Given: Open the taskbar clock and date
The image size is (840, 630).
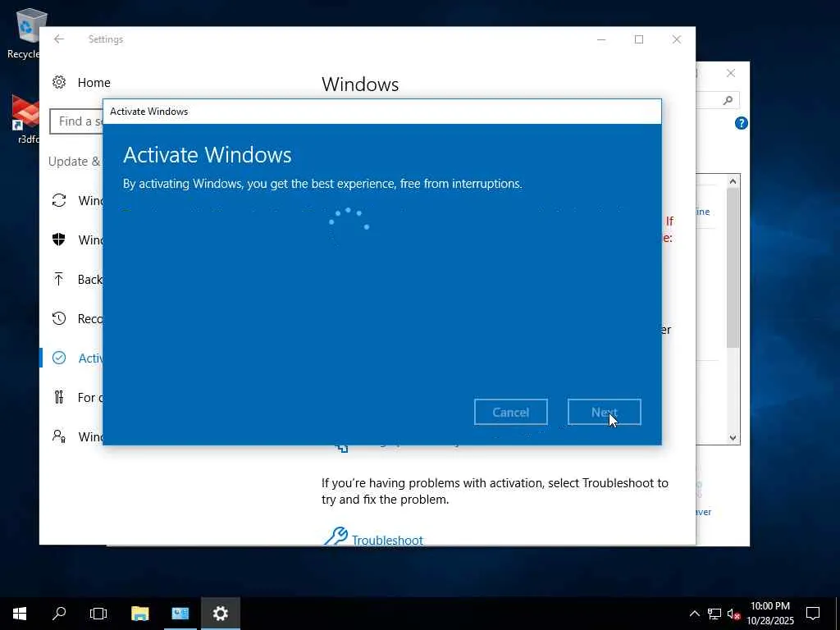Looking at the screenshot, I should click(769, 614).
